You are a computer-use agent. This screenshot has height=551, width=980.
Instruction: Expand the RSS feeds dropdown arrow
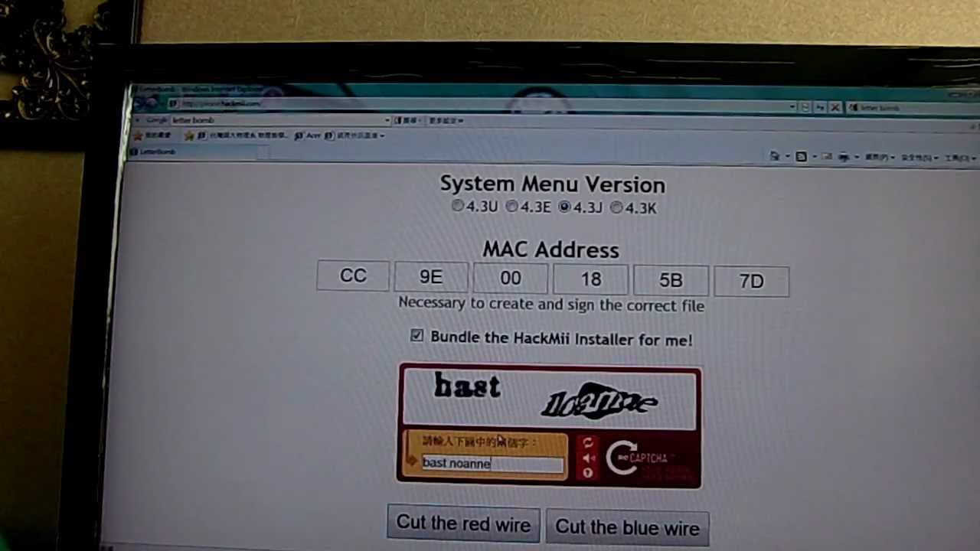(x=815, y=157)
